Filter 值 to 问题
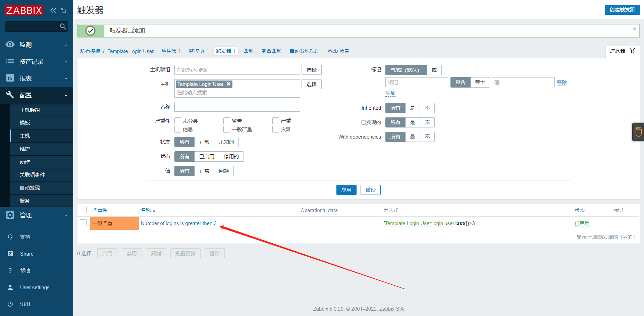Image resolution: width=644 pixels, height=316 pixels. [x=224, y=171]
